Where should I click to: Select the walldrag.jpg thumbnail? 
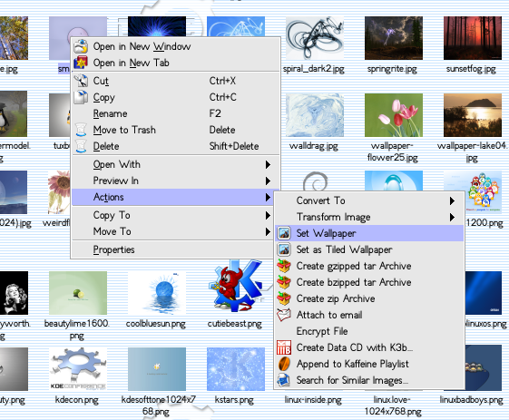click(314, 115)
